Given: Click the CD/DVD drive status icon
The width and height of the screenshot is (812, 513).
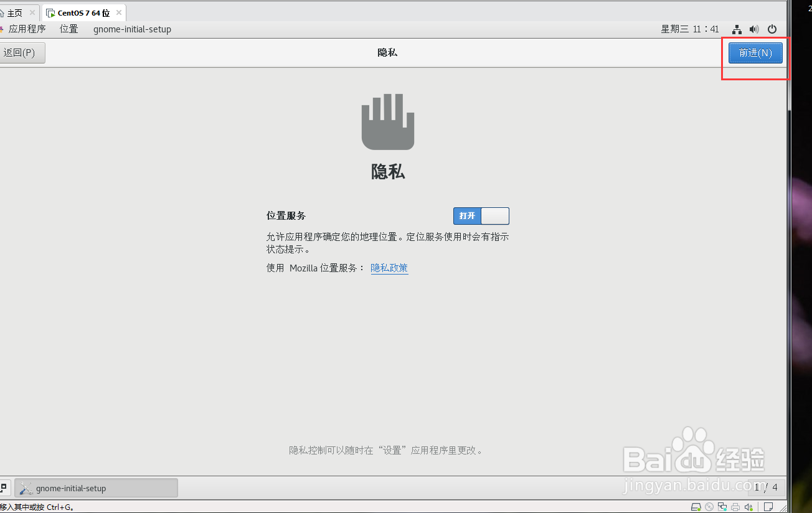Looking at the screenshot, I should point(709,507).
